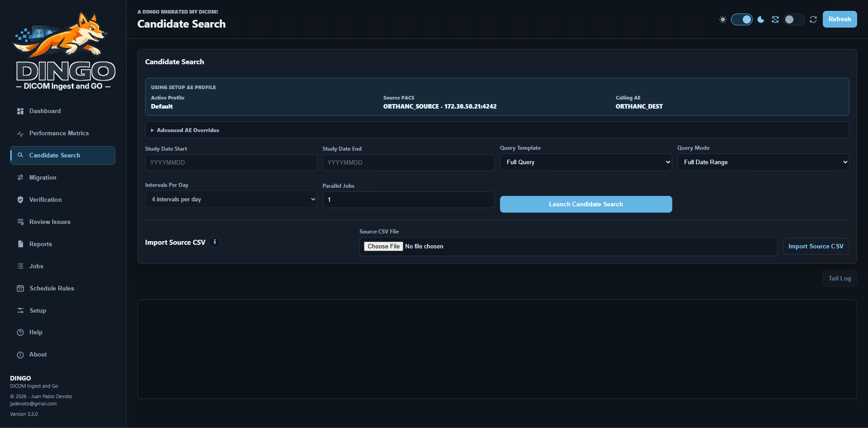The width and height of the screenshot is (868, 428).
Task: Click the Schedule Rules calendar icon
Action: click(20, 289)
